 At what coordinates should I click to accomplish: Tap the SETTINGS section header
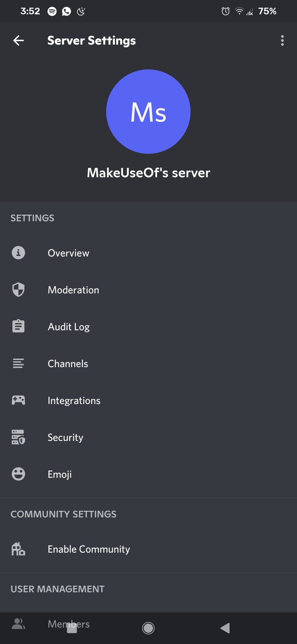point(32,218)
